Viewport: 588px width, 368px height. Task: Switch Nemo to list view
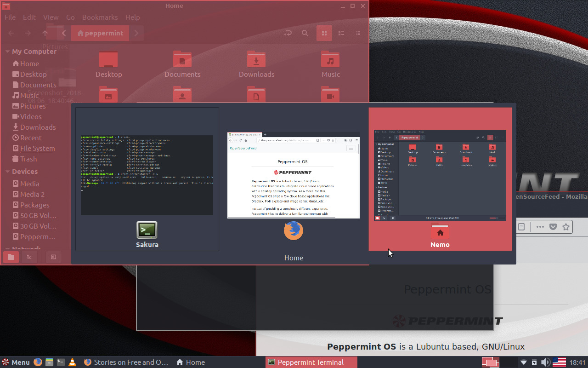tap(341, 33)
